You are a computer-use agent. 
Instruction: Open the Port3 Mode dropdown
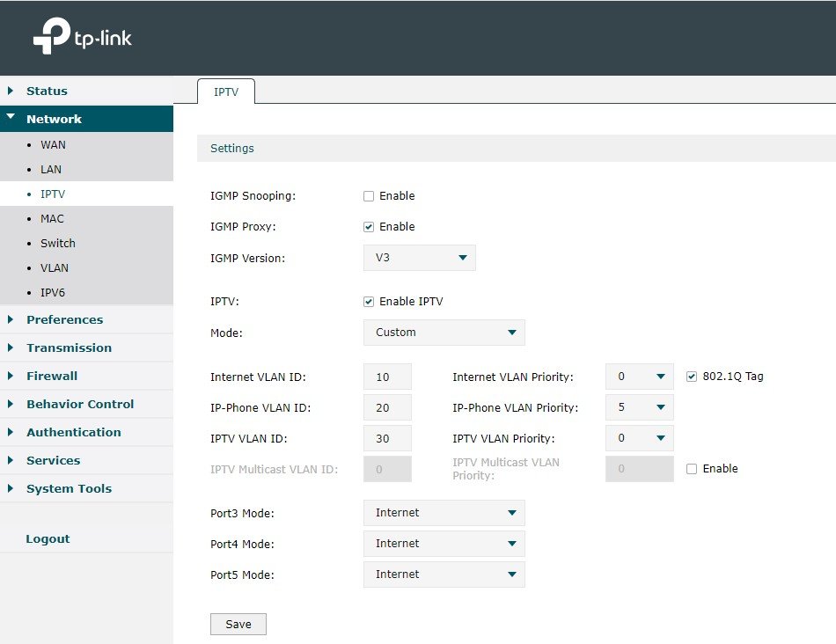444,513
